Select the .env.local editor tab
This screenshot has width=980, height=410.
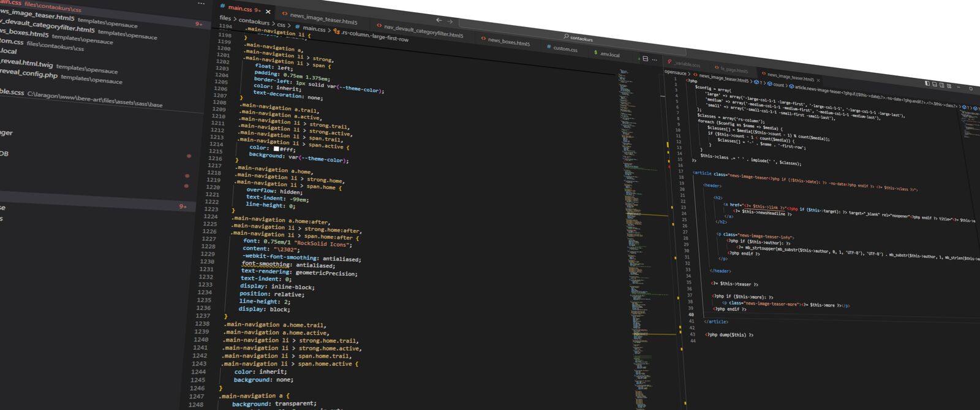[x=607, y=54]
